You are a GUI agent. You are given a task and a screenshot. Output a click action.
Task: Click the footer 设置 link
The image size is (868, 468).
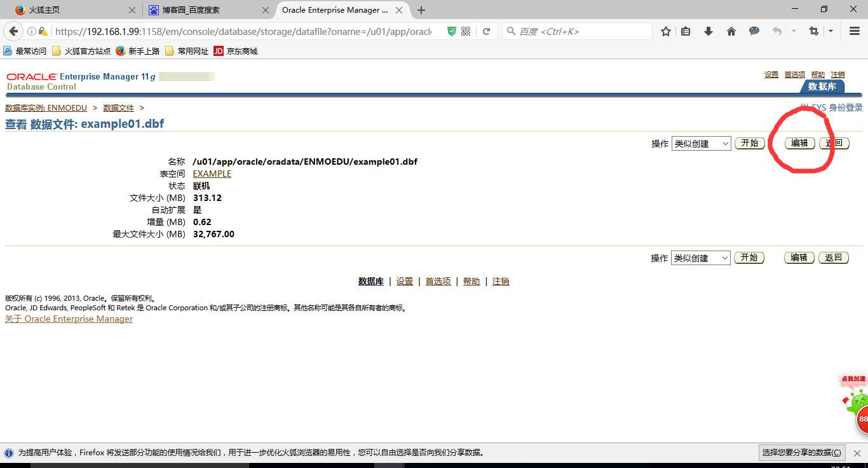pyautogui.click(x=405, y=281)
